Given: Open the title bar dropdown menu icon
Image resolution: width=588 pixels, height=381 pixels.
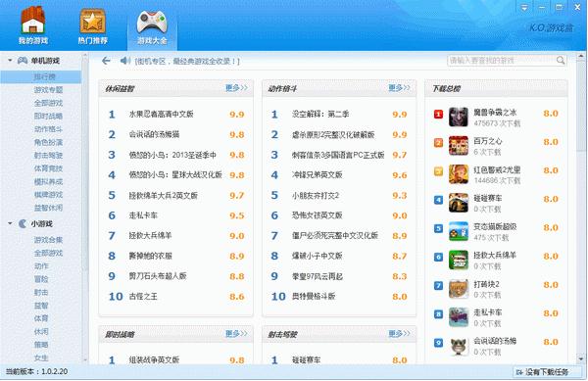Looking at the screenshot, I should pyautogui.click(x=524, y=7).
